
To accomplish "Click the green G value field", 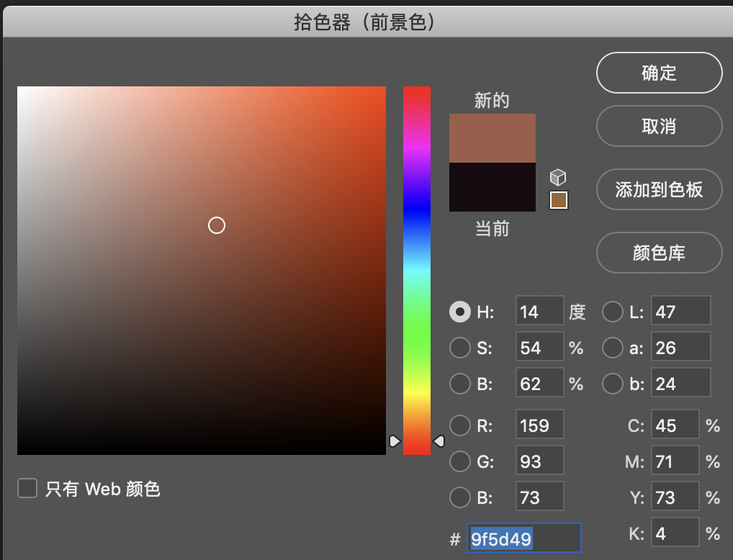I will coord(539,461).
